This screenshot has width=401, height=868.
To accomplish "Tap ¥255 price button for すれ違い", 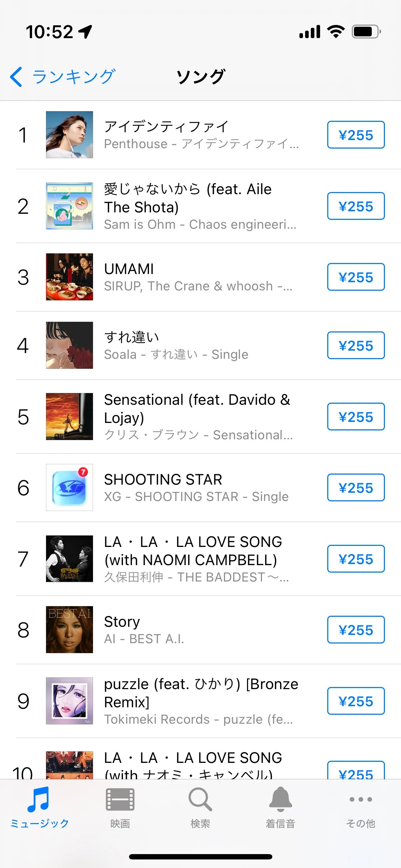I will point(356,345).
